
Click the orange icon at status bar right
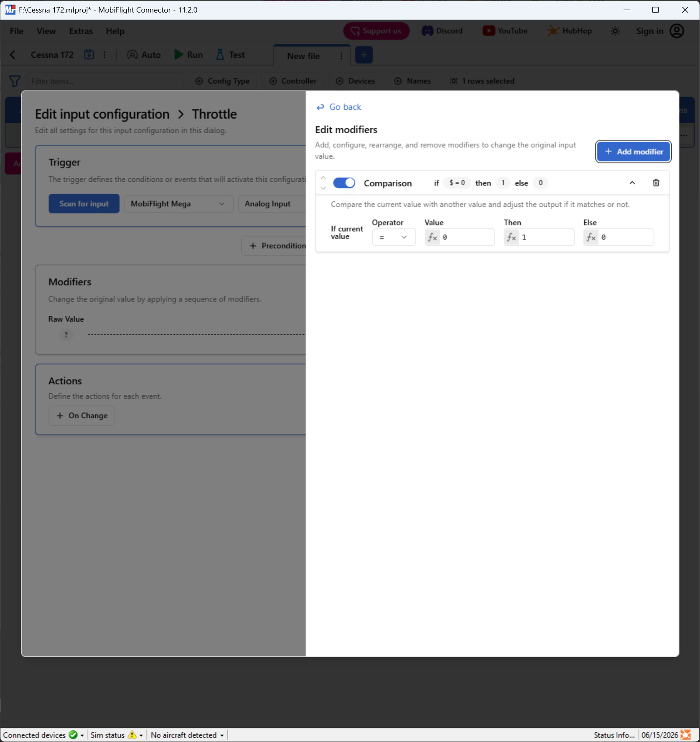point(686,735)
